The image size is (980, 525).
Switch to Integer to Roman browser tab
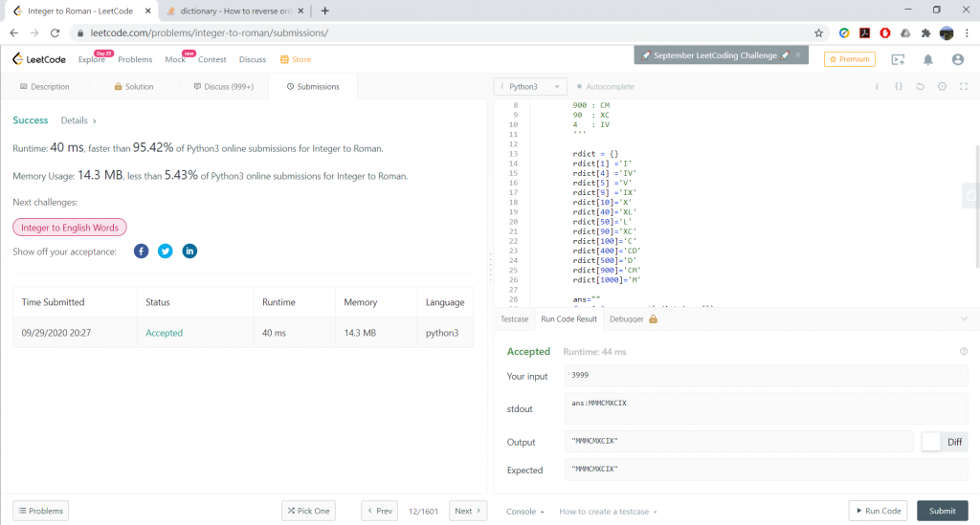point(80,11)
